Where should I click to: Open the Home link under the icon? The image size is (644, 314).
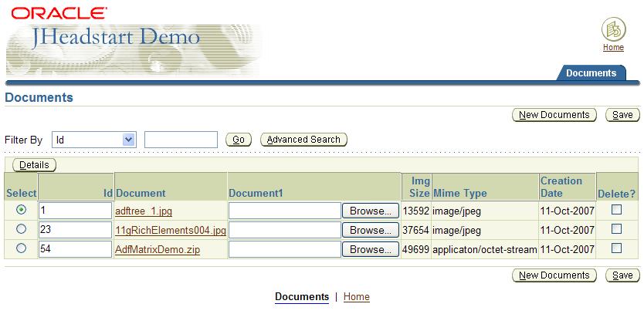tap(613, 48)
